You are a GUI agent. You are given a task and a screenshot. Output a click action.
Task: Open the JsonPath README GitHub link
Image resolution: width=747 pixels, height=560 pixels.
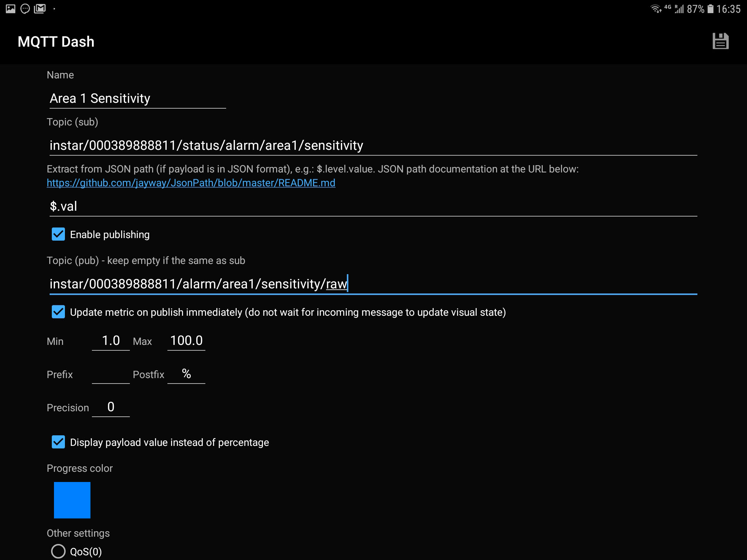pos(191,183)
